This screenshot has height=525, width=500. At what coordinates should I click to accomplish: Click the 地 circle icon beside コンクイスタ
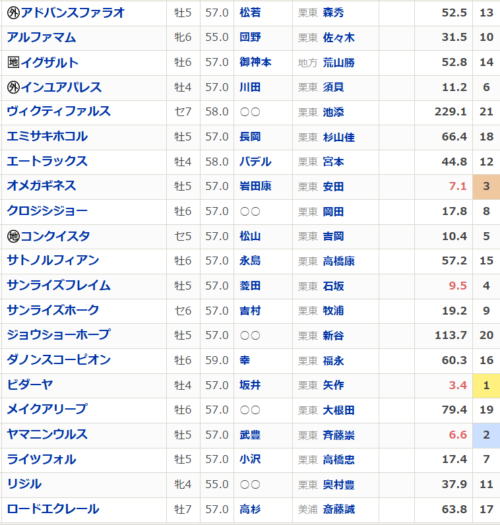[x=13, y=236]
